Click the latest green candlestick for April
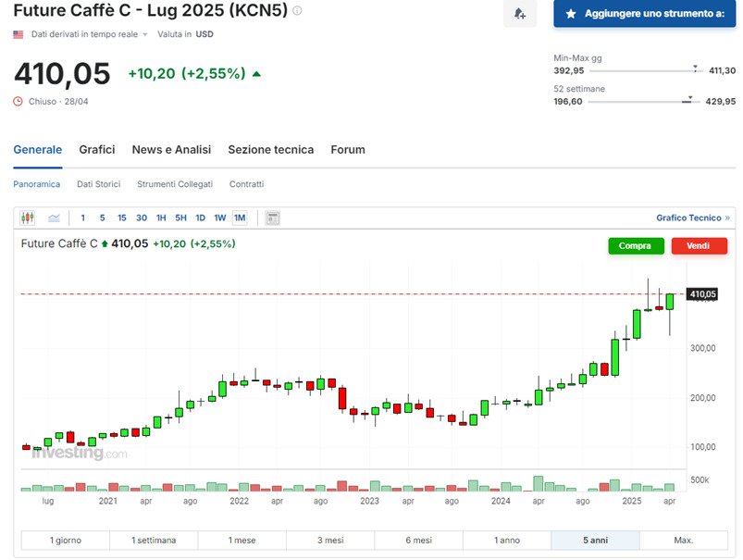The height and width of the screenshot is (560, 743). [x=670, y=302]
